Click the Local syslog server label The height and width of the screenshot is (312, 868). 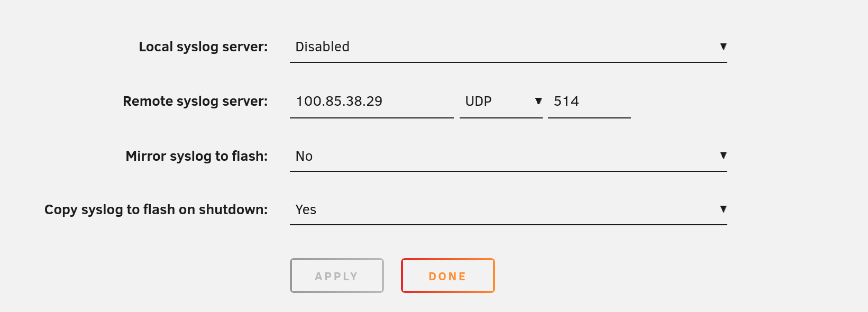click(203, 47)
